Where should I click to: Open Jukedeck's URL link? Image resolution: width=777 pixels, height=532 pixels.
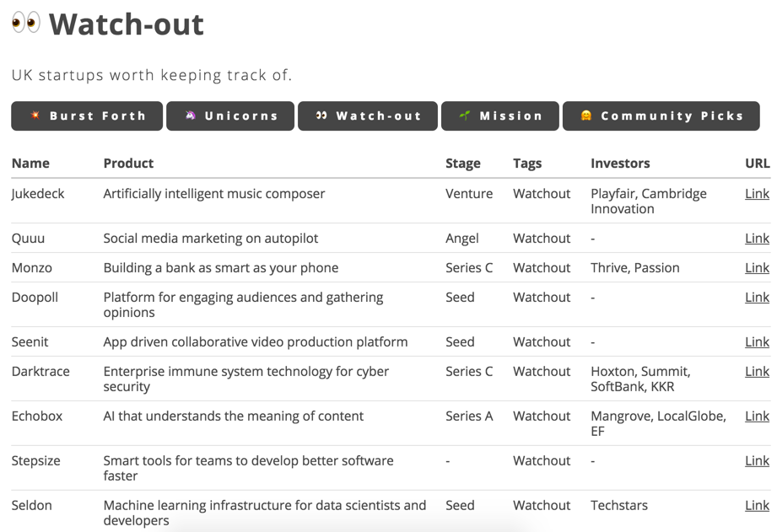point(757,194)
